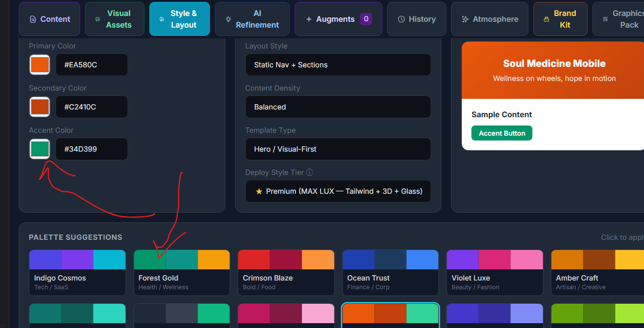Click the Brand Kit tab icon
The height and width of the screenshot is (328, 644).
click(x=547, y=19)
